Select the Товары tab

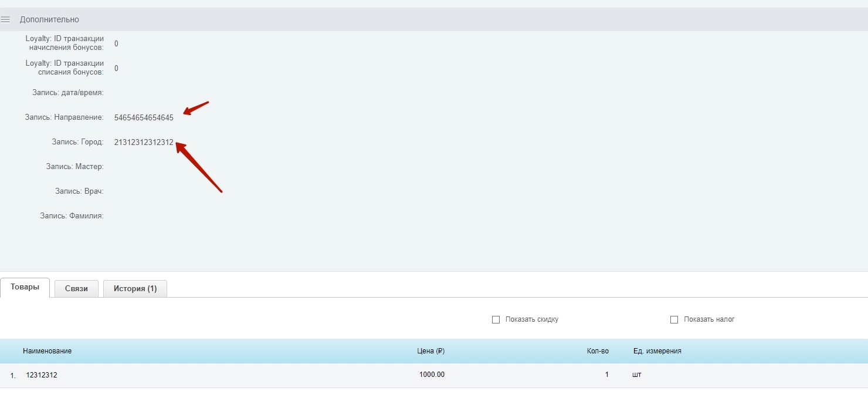(x=25, y=288)
